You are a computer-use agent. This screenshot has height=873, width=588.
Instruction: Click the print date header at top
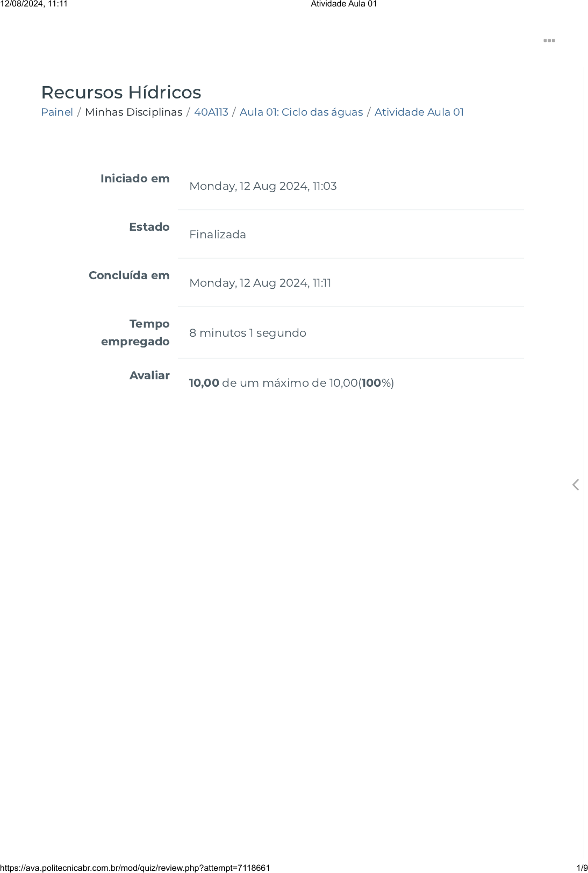pyautogui.click(x=34, y=4)
